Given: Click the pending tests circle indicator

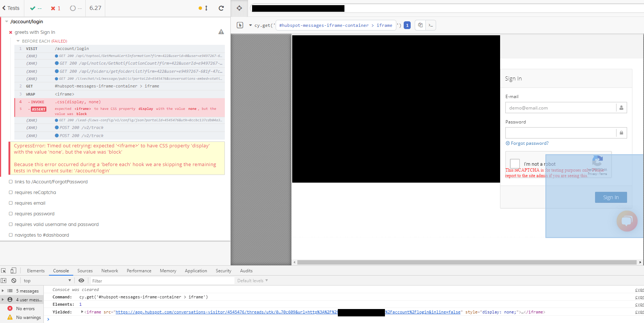Looking at the screenshot, I should (76, 8).
